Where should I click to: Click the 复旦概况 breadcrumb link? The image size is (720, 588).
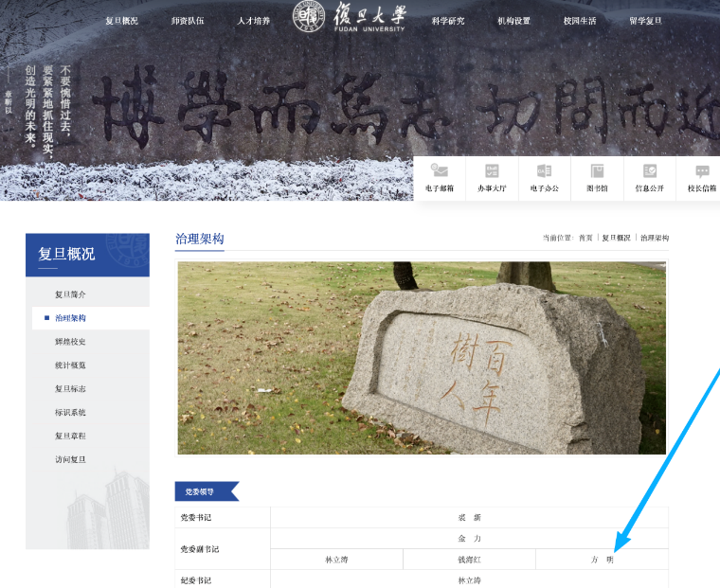click(x=616, y=239)
